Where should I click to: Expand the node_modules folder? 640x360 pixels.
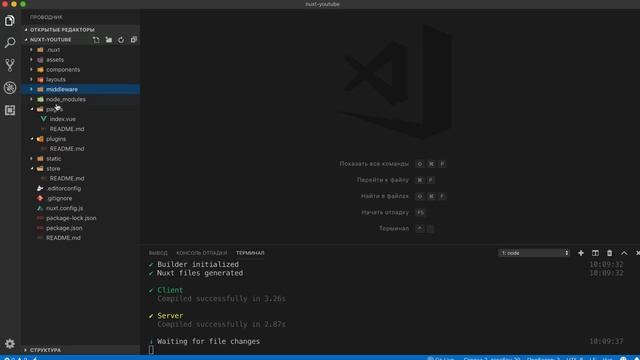81,99
